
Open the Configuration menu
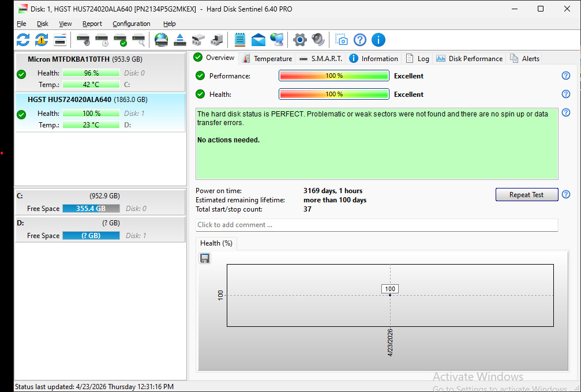point(132,24)
